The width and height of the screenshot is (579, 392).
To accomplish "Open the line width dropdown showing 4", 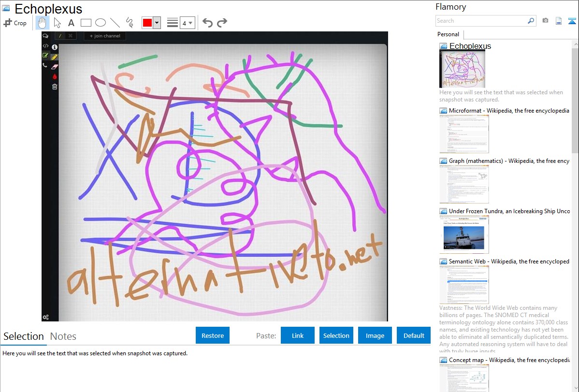I will tap(188, 23).
